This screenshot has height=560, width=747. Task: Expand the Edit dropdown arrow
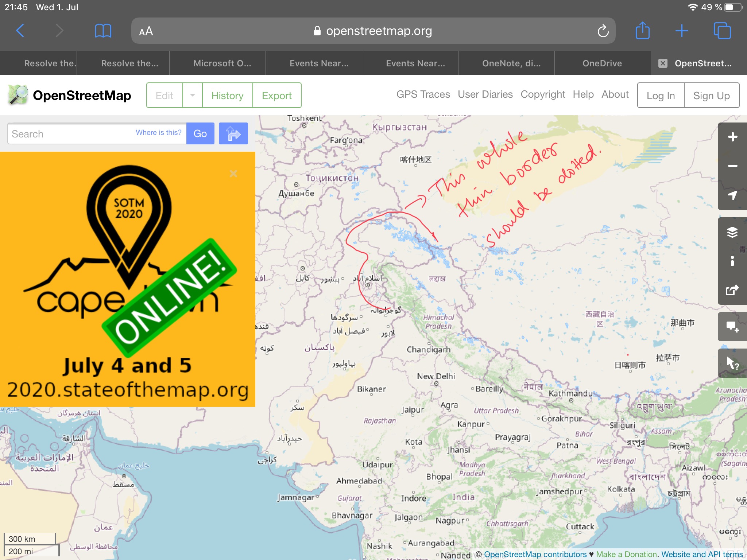[x=193, y=95]
